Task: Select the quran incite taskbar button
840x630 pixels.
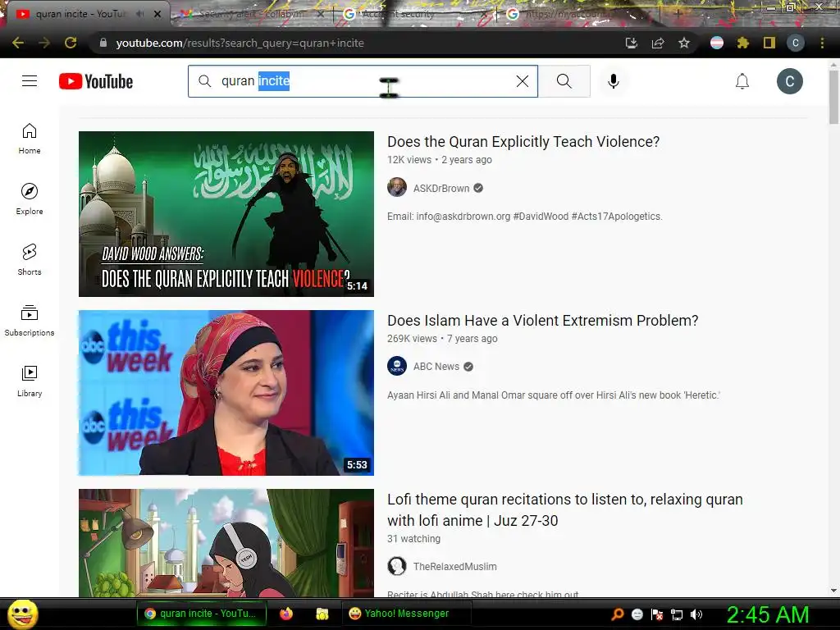Action: click(x=202, y=614)
